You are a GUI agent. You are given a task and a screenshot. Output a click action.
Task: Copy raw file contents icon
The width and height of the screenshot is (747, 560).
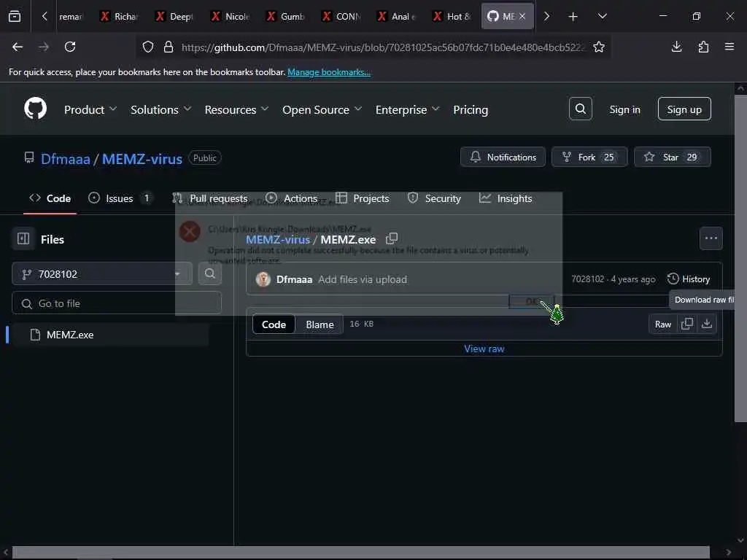[687, 324]
